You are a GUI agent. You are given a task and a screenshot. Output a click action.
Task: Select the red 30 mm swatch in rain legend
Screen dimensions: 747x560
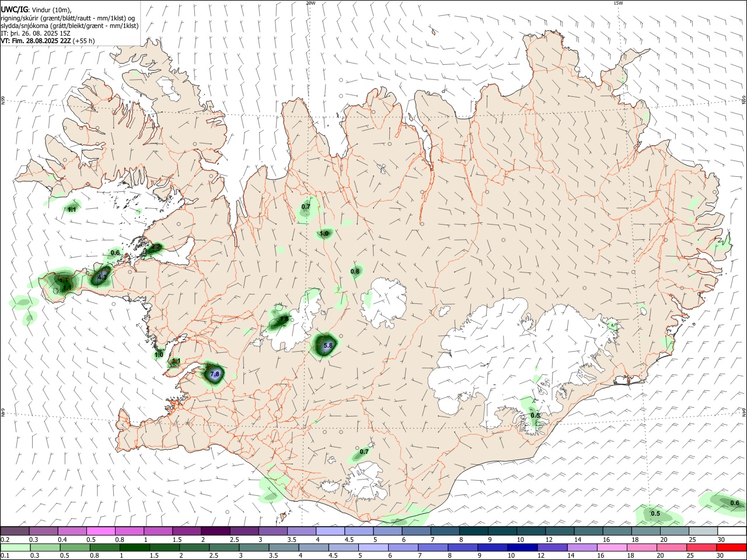pos(732,548)
